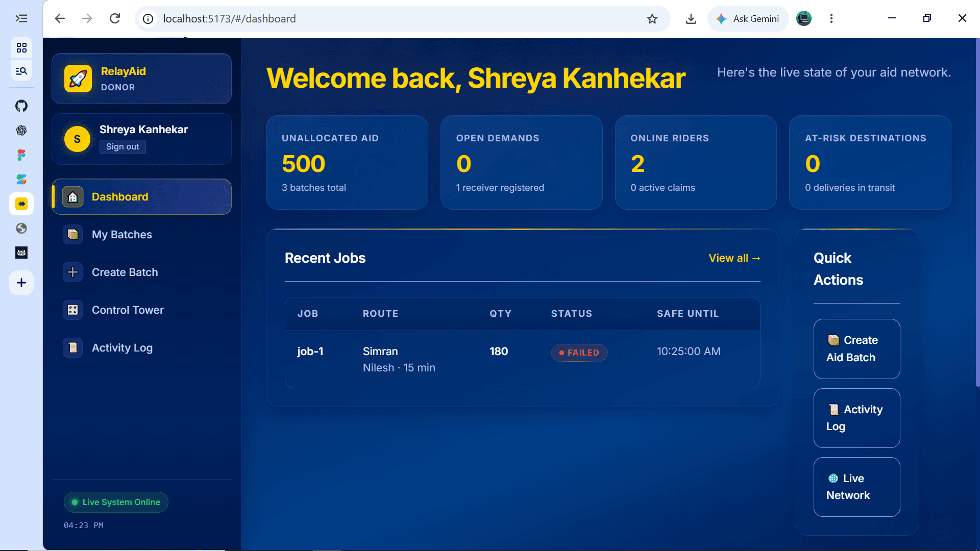Click the Online Riders stat card

click(x=696, y=162)
